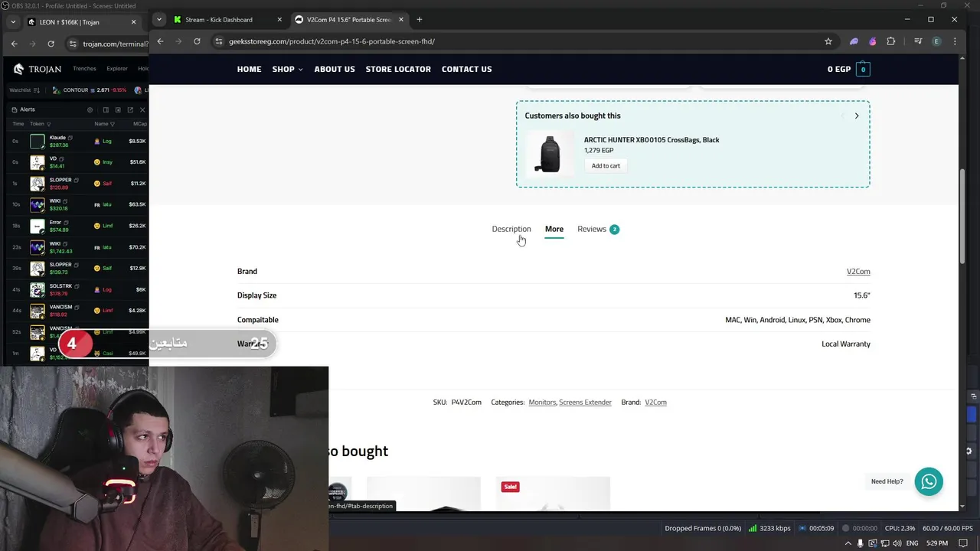The height and width of the screenshot is (551, 980).
Task: Show previous item in Customers also bought carousel
Action: click(842, 116)
